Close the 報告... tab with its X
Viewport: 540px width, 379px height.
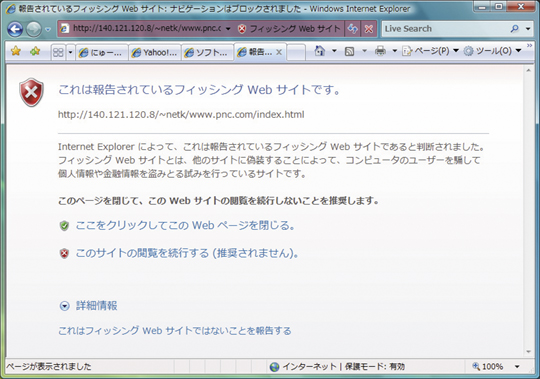[279, 52]
